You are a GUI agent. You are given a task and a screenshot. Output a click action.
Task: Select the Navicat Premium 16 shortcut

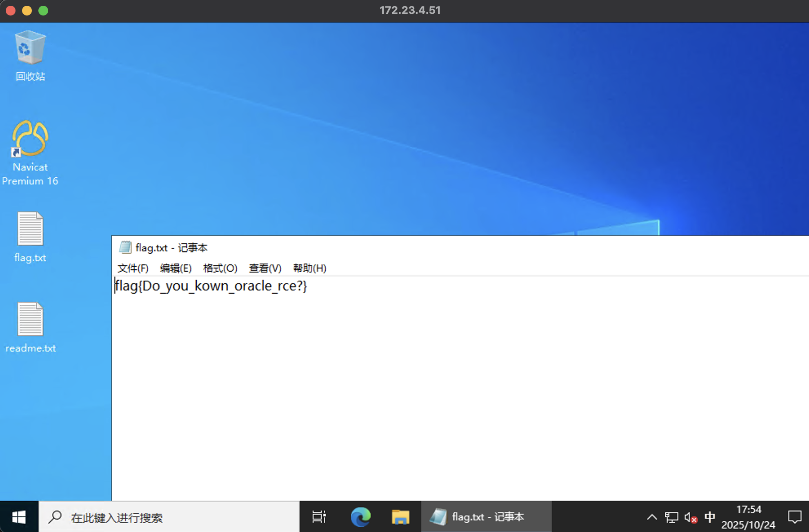click(30, 140)
